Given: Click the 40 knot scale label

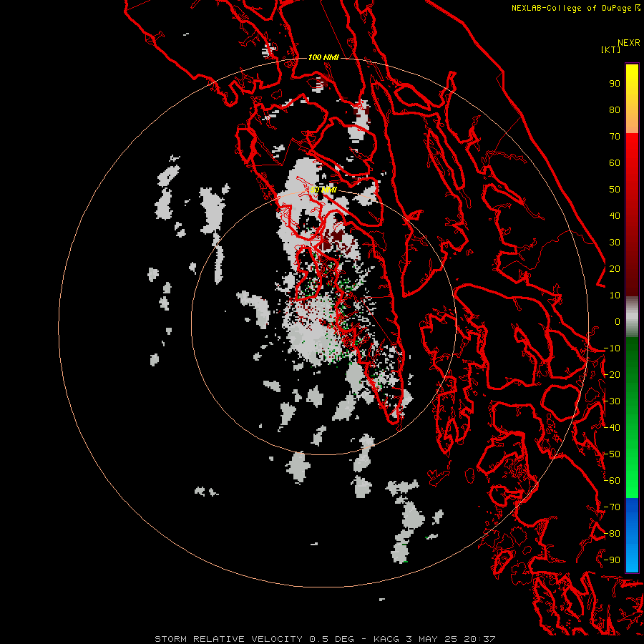Looking at the screenshot, I should tap(615, 216).
